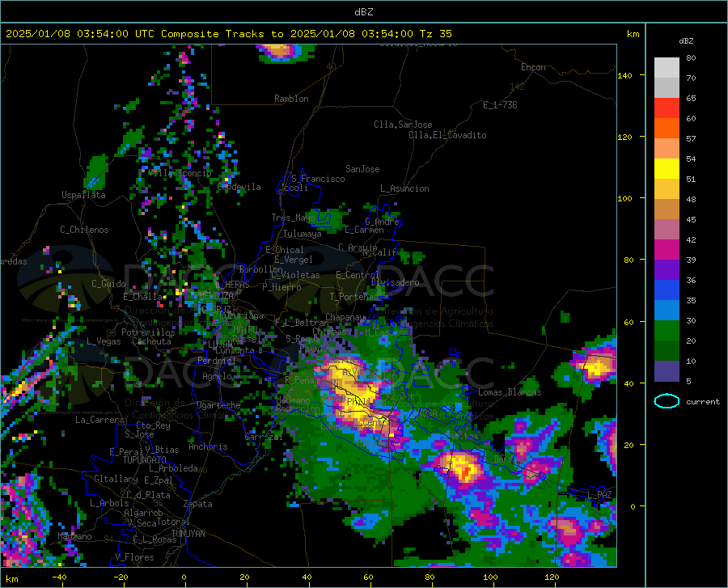Viewport: 728px width, 588px height.
Task: Click the 'TUPUNGATO' map label
Action: pos(145,460)
